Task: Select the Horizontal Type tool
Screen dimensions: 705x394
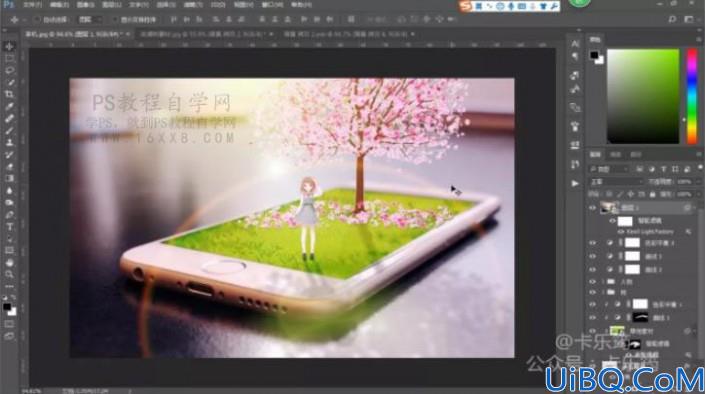Action: click(x=9, y=227)
